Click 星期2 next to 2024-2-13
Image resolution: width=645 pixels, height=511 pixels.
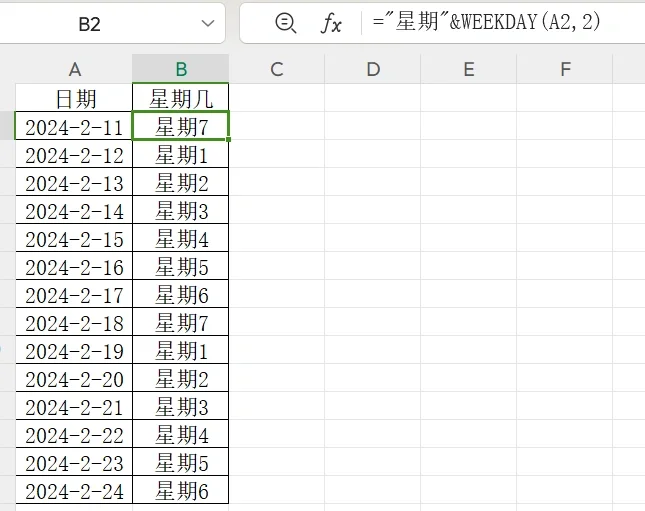tap(181, 182)
